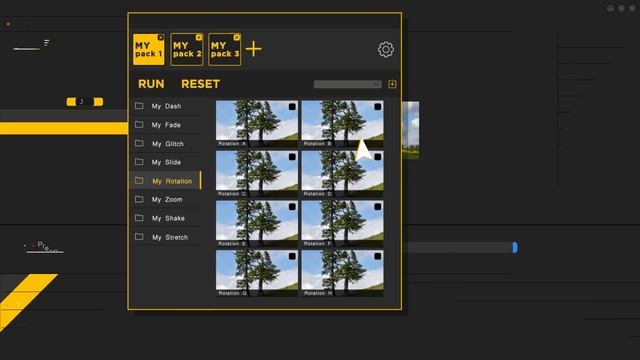Add a new pack with the plus icon
This screenshot has width=640, height=360.
pos(253,49)
